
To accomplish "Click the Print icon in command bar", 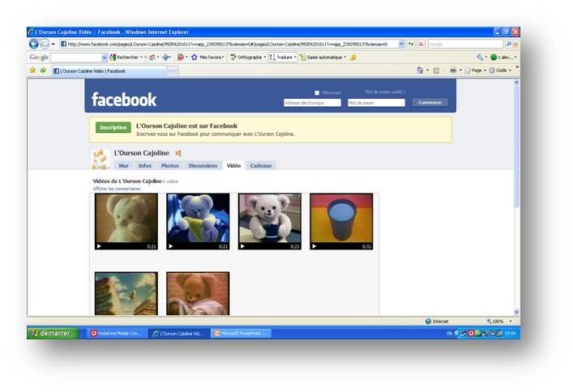I will click(x=453, y=70).
